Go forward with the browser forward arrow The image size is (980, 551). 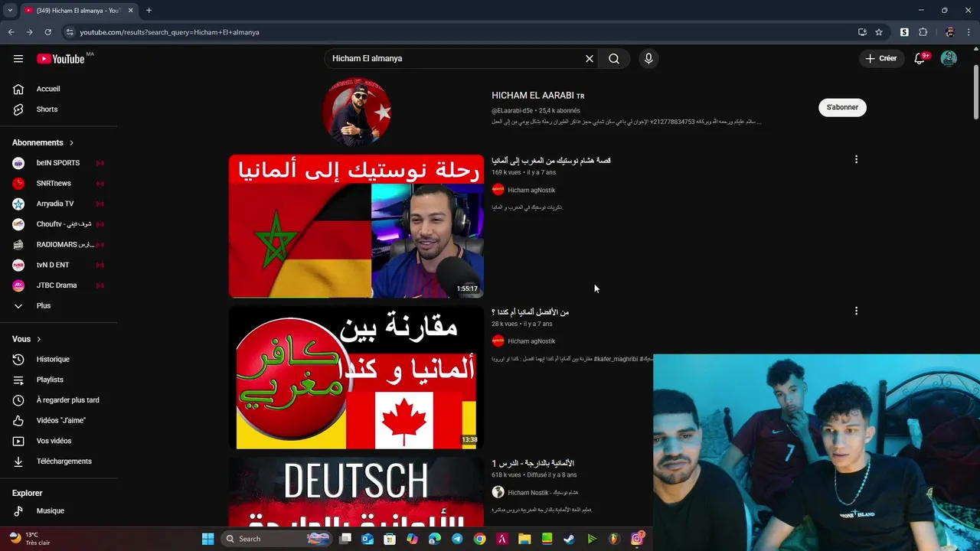point(29,32)
